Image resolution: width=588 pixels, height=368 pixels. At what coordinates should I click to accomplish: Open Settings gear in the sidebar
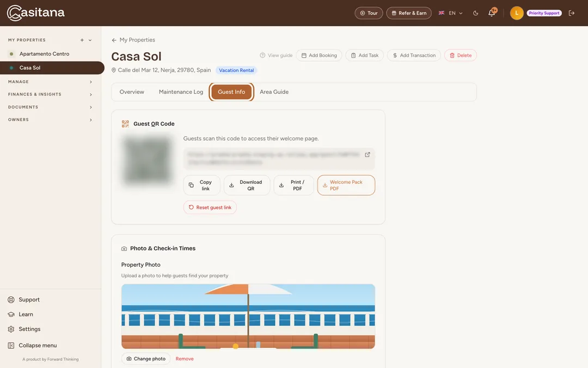coord(24,329)
